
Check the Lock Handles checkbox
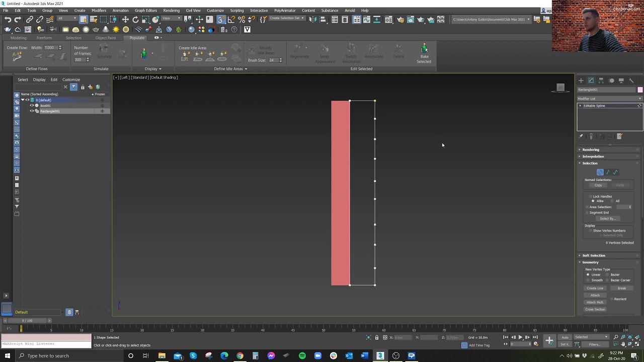[590, 197]
